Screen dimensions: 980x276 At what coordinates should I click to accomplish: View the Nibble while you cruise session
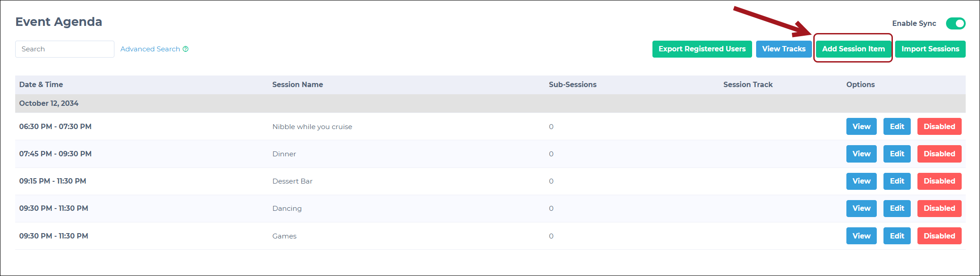point(861,126)
